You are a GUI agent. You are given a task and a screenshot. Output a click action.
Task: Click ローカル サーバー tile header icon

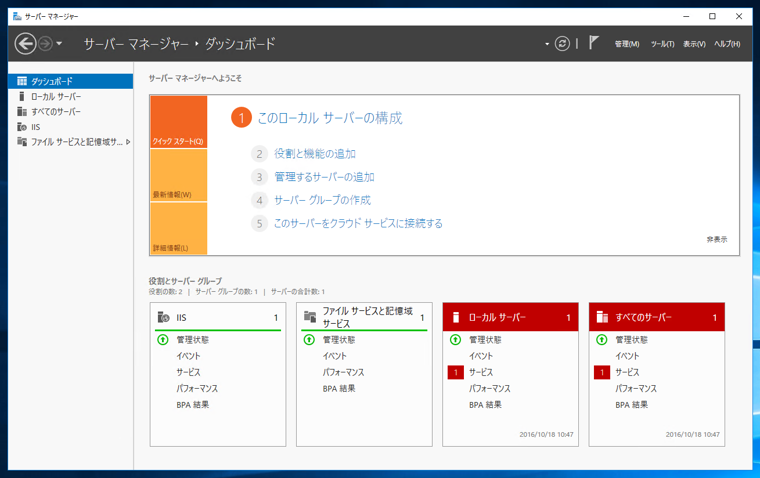(456, 317)
